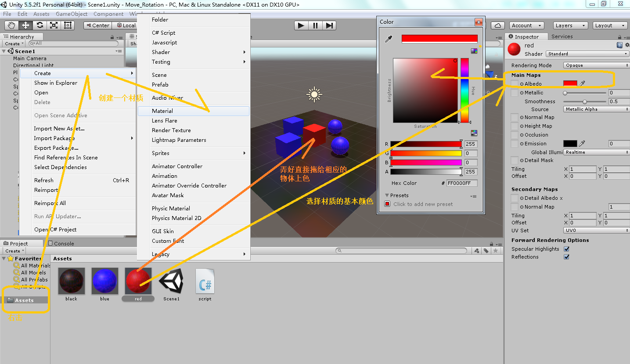Open the Shader dropdown
The width and height of the screenshot is (630, 364).
588,54
